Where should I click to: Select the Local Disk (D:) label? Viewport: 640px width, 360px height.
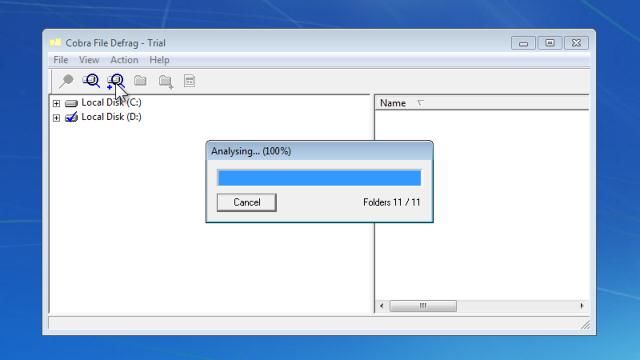(x=111, y=117)
